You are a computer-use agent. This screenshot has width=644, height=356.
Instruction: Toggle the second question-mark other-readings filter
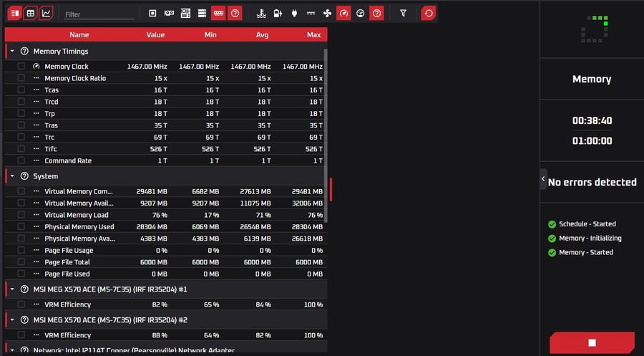tap(376, 14)
